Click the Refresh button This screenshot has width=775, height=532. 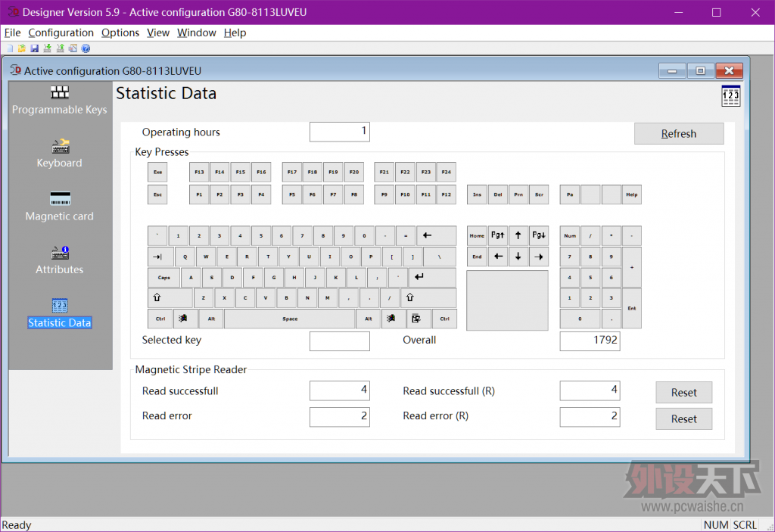point(679,133)
